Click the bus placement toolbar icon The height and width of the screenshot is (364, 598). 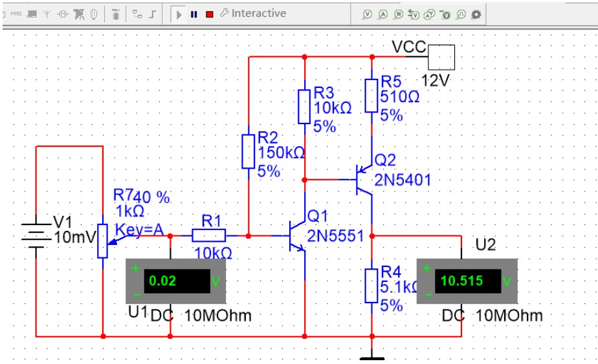(x=153, y=14)
